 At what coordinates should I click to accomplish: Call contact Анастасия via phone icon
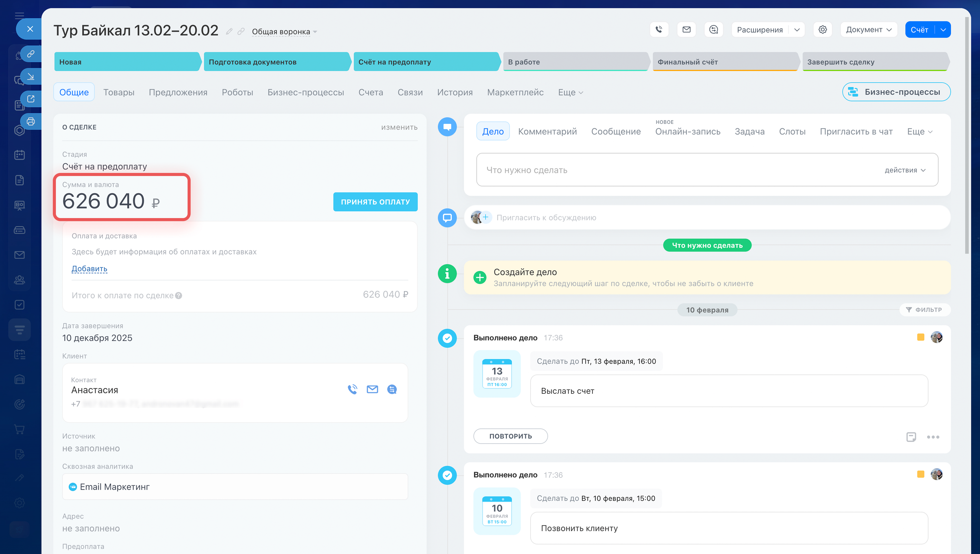click(x=352, y=389)
